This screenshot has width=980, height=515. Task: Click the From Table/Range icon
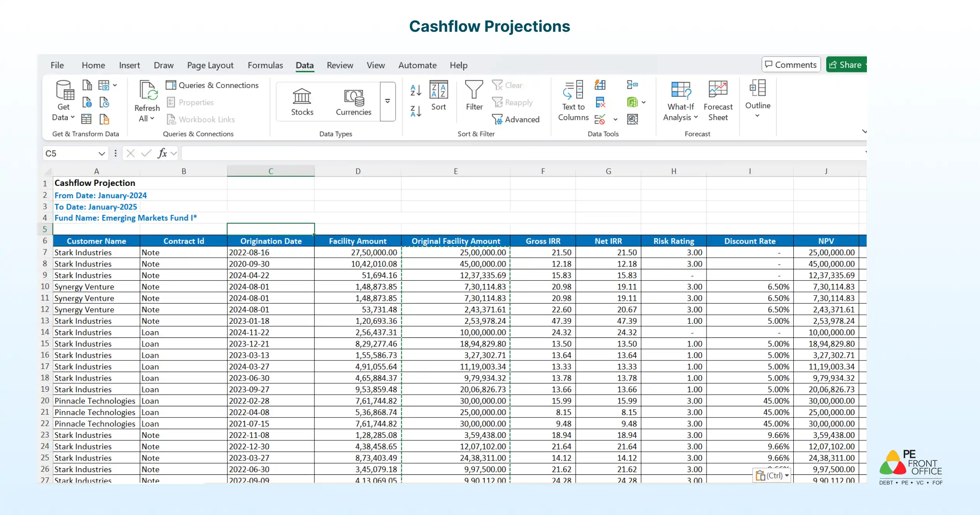tap(86, 119)
